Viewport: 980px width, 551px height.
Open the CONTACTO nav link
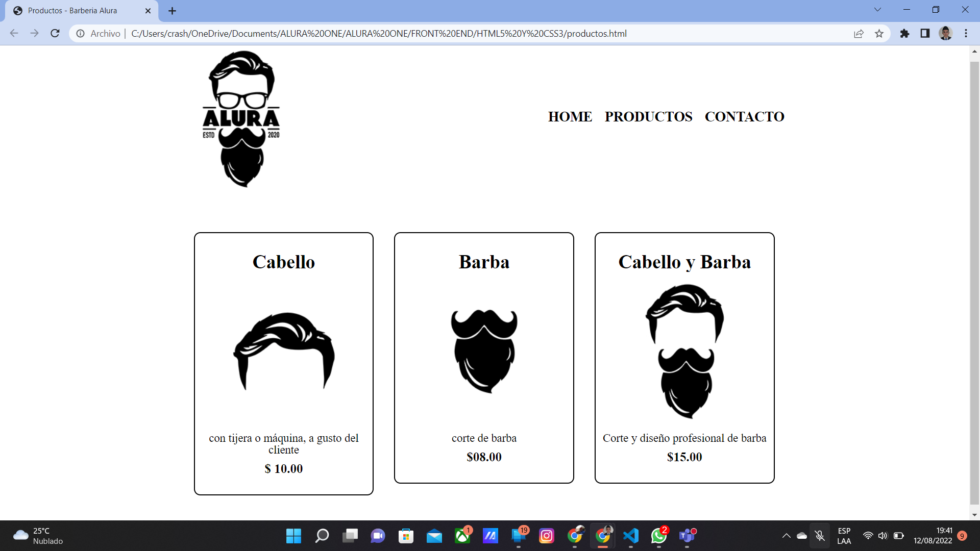click(x=745, y=117)
